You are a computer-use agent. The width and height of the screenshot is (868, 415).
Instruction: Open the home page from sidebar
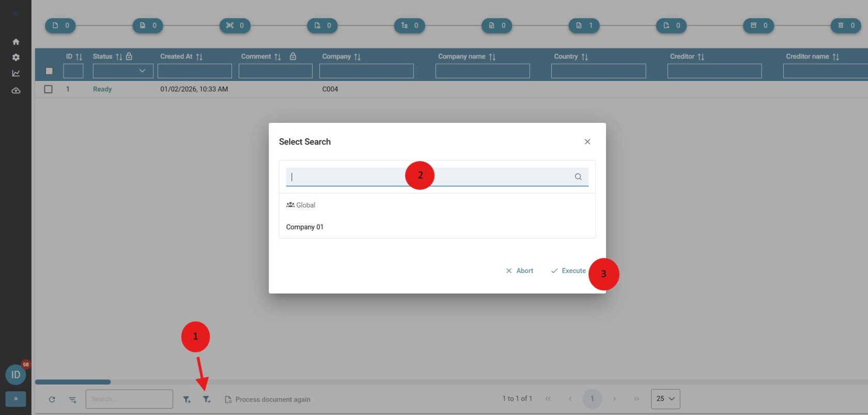click(x=16, y=41)
